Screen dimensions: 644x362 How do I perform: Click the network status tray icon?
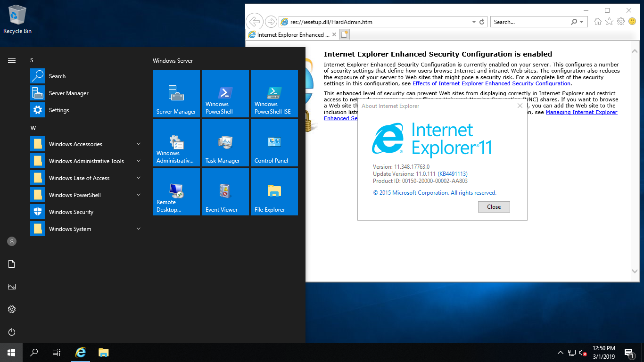pyautogui.click(x=572, y=353)
